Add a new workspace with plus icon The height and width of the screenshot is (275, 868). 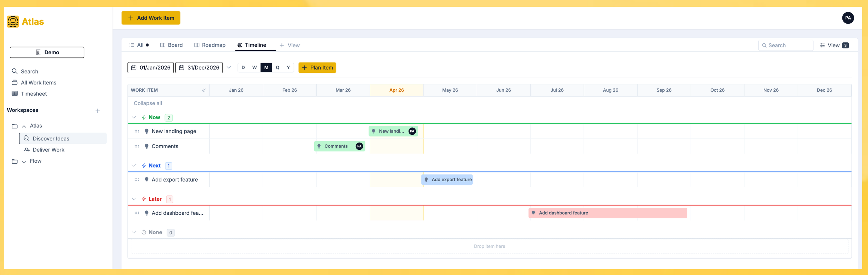97,111
